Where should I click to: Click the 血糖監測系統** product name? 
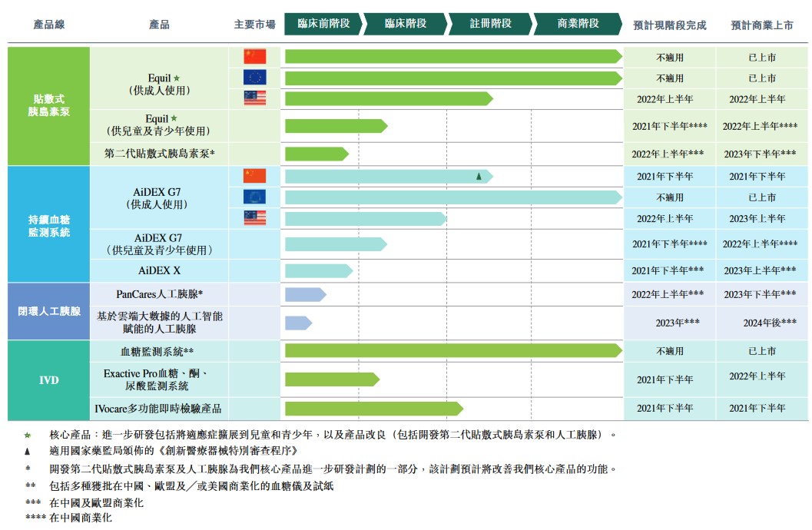coord(157,352)
